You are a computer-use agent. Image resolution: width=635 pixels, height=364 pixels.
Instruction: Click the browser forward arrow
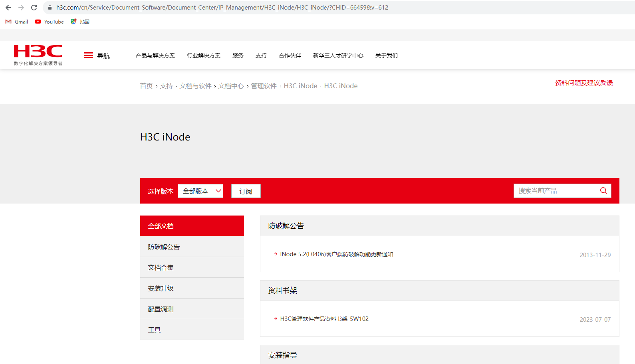click(x=21, y=8)
